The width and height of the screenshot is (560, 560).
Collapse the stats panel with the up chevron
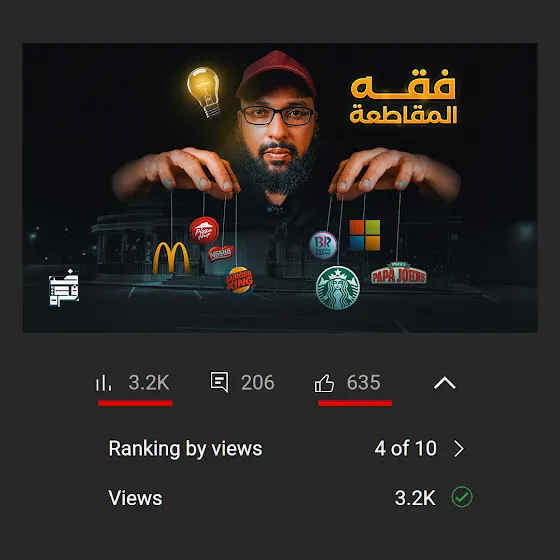pos(445,383)
